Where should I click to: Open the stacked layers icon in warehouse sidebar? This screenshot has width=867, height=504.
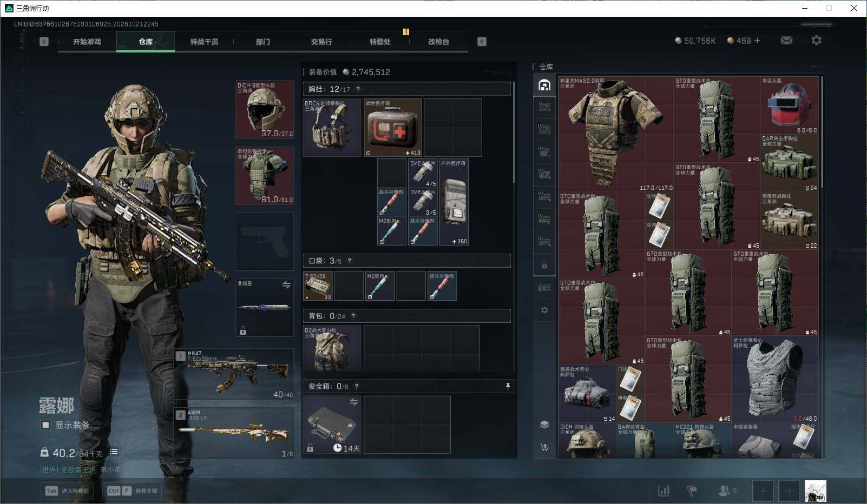coord(544,425)
